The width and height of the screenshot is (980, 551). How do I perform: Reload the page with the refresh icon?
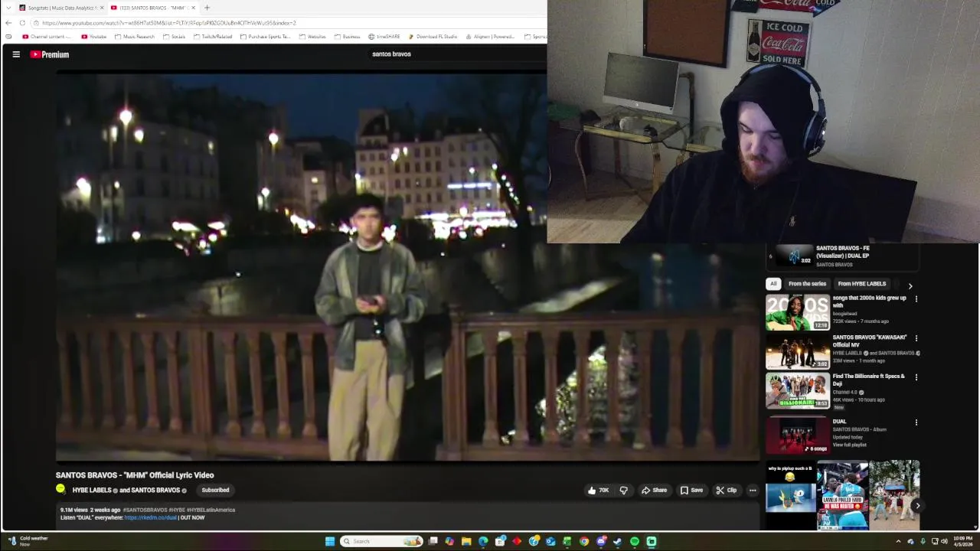tap(22, 23)
